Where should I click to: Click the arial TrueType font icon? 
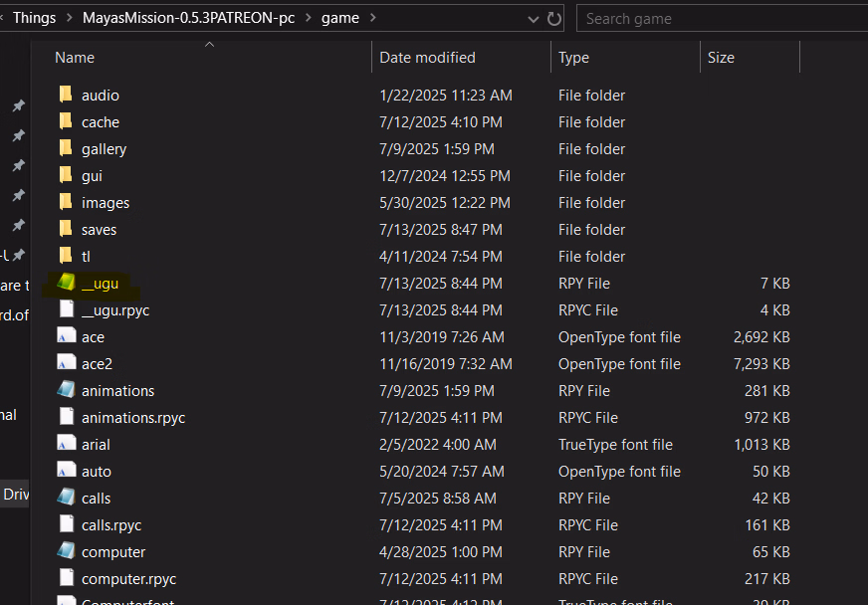(66, 444)
